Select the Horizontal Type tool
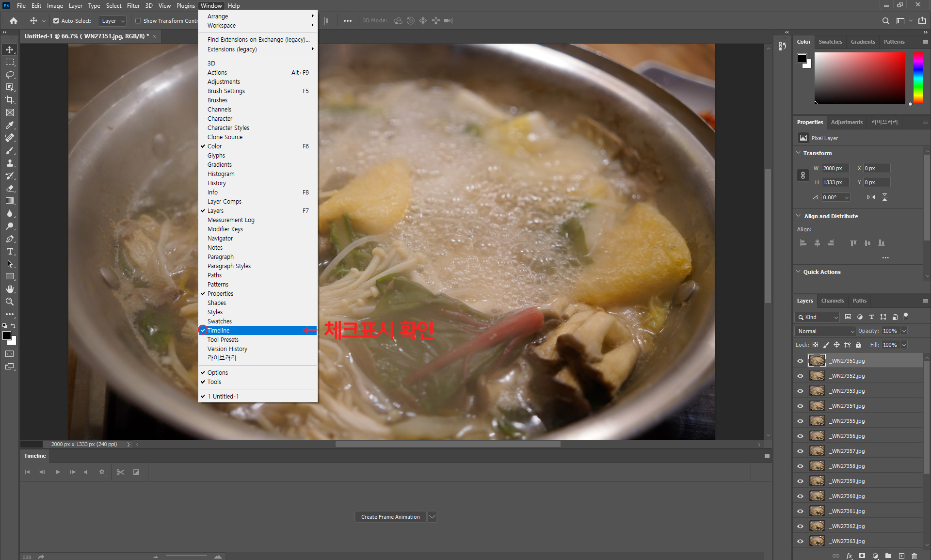The width and height of the screenshot is (931, 560). pos(10,251)
